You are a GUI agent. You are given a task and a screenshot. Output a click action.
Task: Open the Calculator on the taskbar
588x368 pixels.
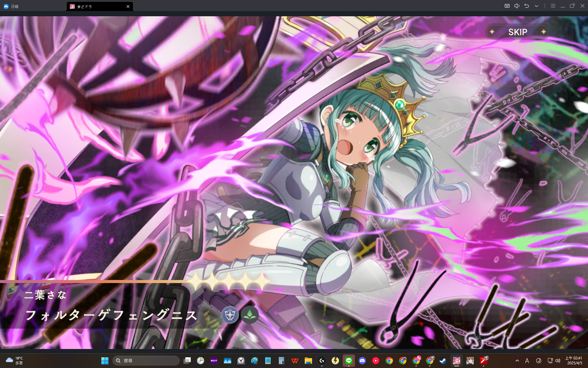pos(281,361)
